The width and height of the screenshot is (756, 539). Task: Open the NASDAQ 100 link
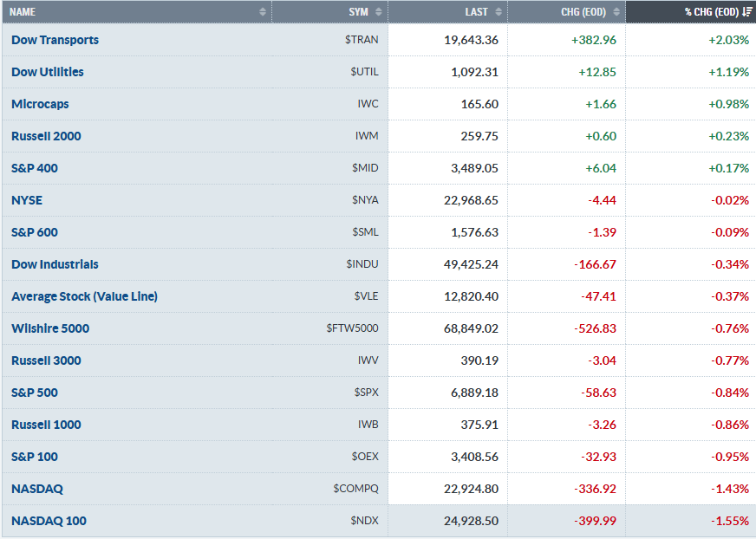(49, 521)
